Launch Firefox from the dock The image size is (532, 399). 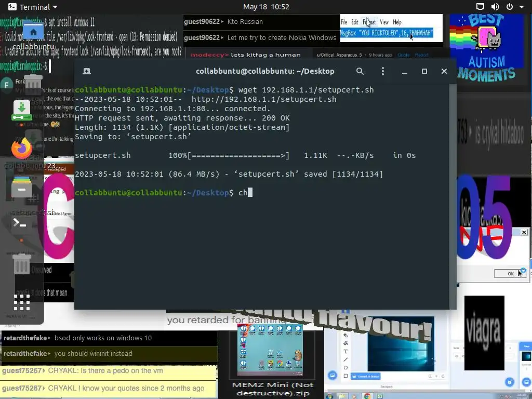click(22, 148)
